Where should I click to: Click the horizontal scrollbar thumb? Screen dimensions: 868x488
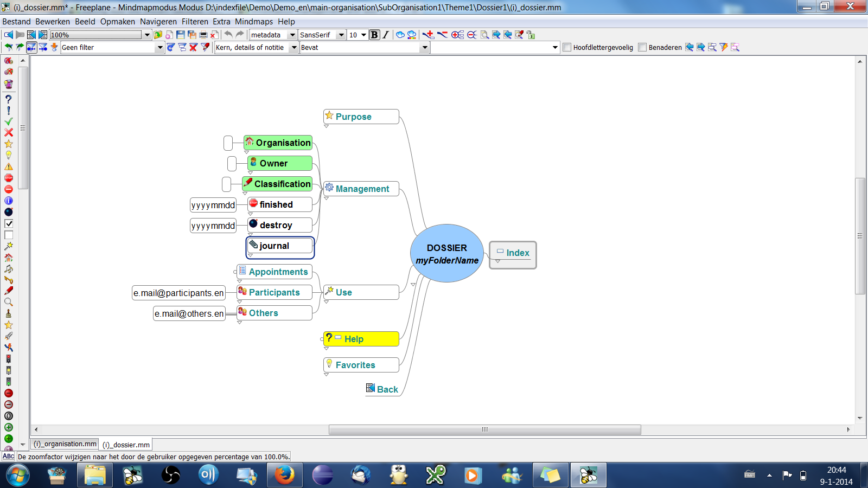click(x=484, y=429)
